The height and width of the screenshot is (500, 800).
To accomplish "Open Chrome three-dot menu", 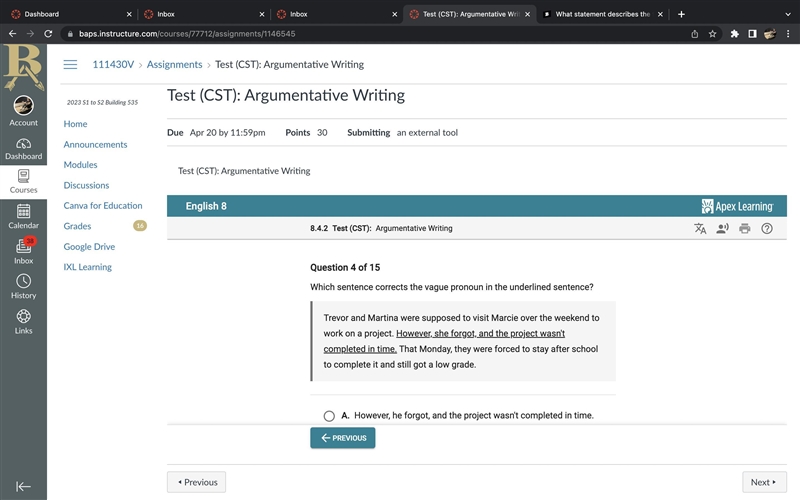I will [788, 34].
